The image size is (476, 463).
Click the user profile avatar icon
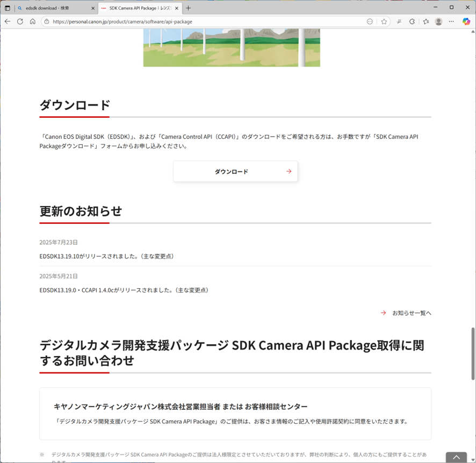click(x=439, y=22)
